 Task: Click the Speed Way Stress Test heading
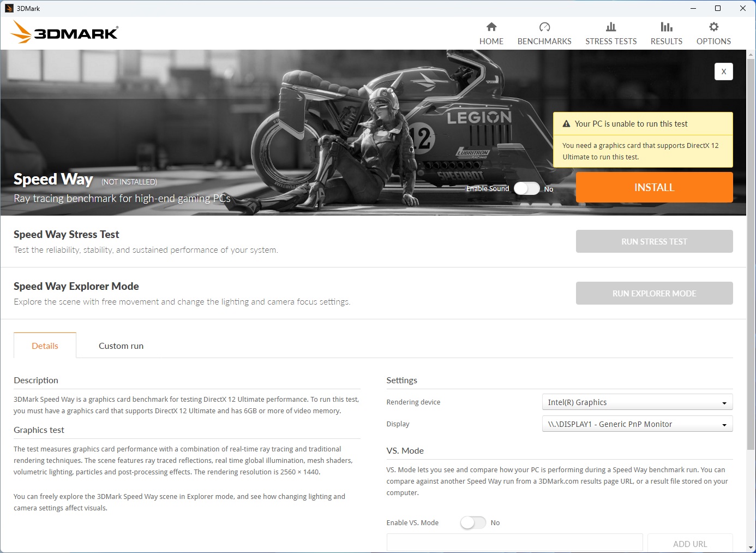click(x=67, y=234)
